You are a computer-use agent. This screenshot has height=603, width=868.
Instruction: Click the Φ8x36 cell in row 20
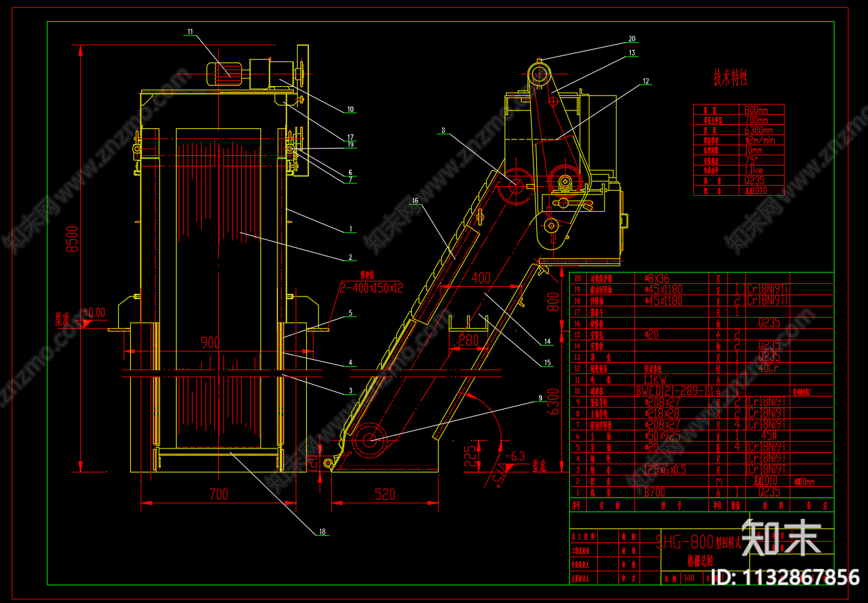click(x=657, y=278)
